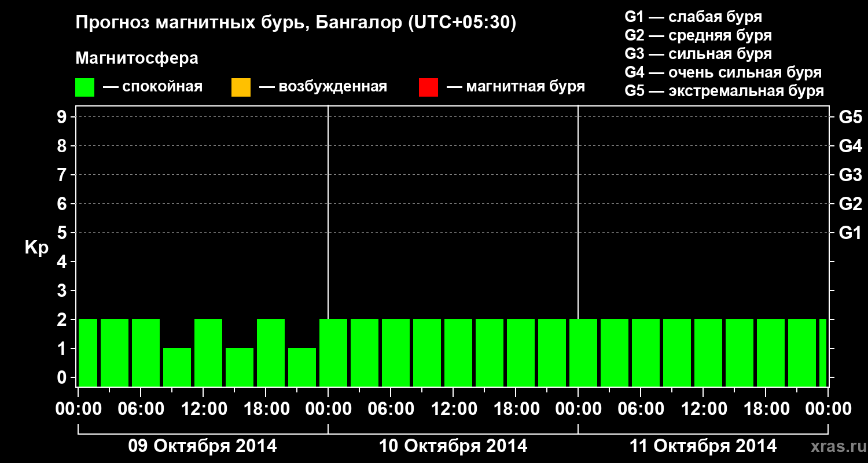Viewport: 868px width, 463px height.
Task: Click the right-axis 'G3' label beside Kp 7
Action: pos(851,175)
